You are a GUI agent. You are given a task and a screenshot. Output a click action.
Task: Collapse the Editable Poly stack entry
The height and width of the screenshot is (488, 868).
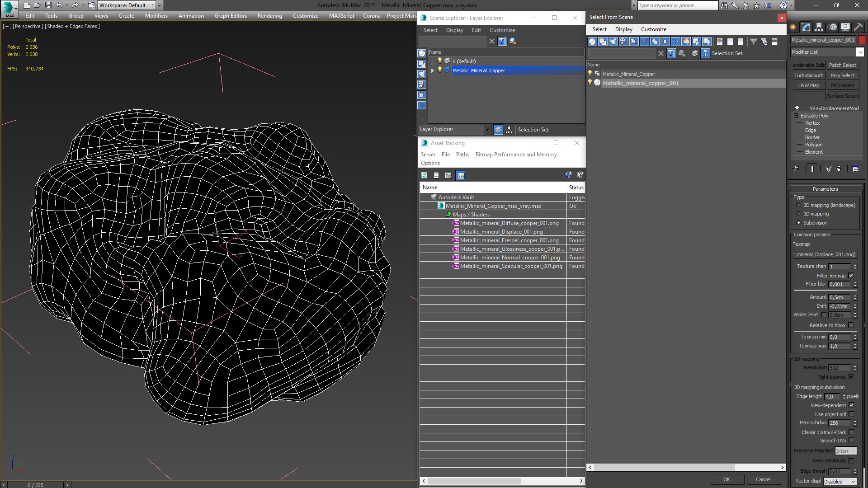tap(796, 116)
